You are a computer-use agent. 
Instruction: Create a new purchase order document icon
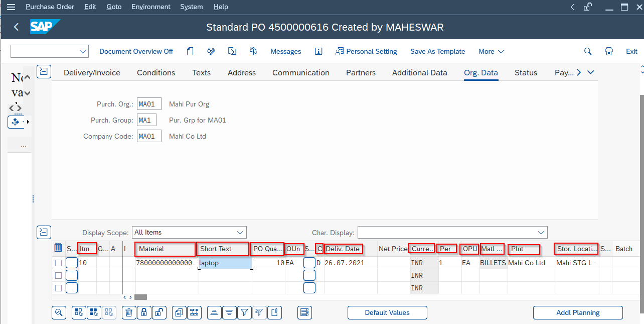[190, 51]
